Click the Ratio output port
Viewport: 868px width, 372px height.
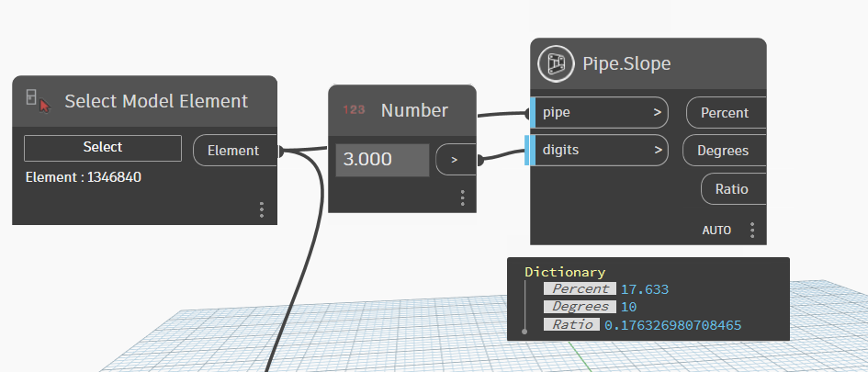click(x=733, y=189)
